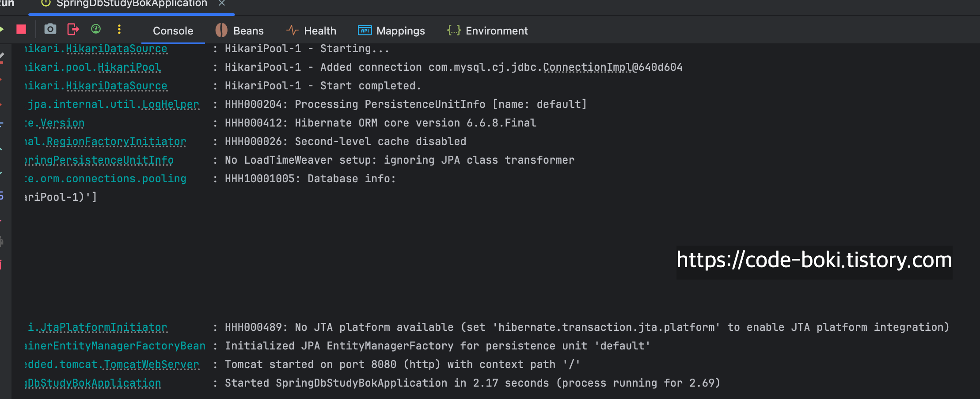Close the SpringDbStudyBokApplication run tab
The image size is (980, 399).
222,4
